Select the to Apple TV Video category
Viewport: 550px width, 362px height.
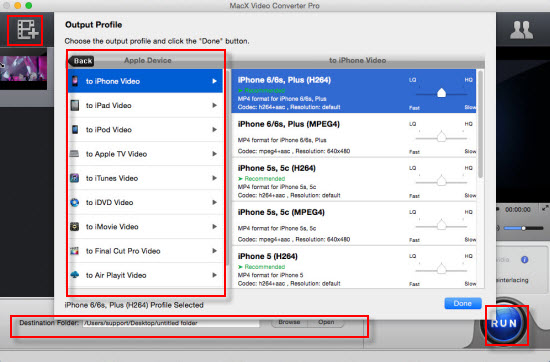coord(145,154)
